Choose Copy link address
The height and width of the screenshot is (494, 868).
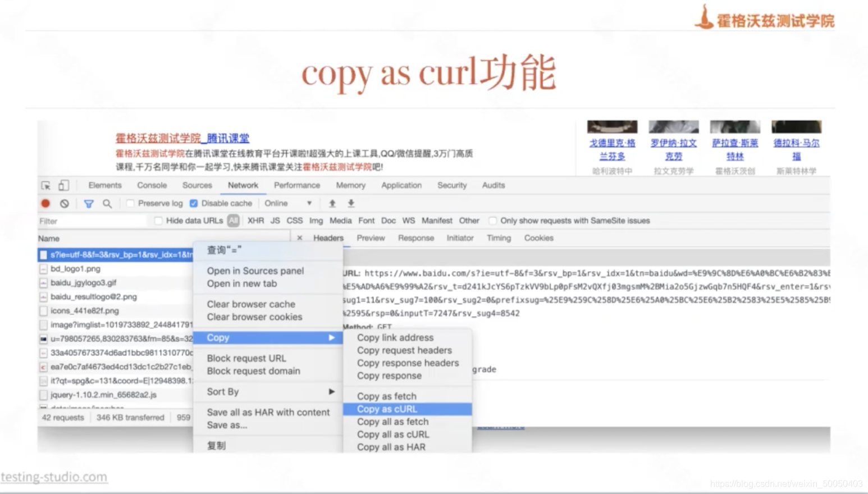pyautogui.click(x=408, y=337)
